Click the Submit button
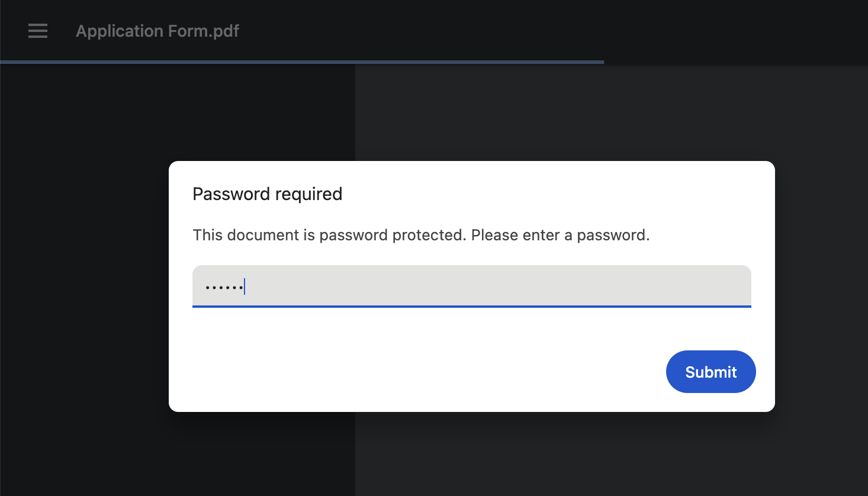Image resolution: width=868 pixels, height=496 pixels. (711, 372)
